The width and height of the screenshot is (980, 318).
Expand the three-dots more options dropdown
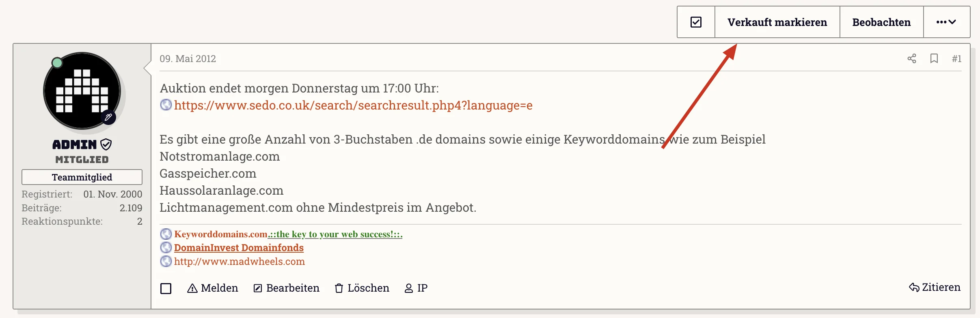click(946, 22)
